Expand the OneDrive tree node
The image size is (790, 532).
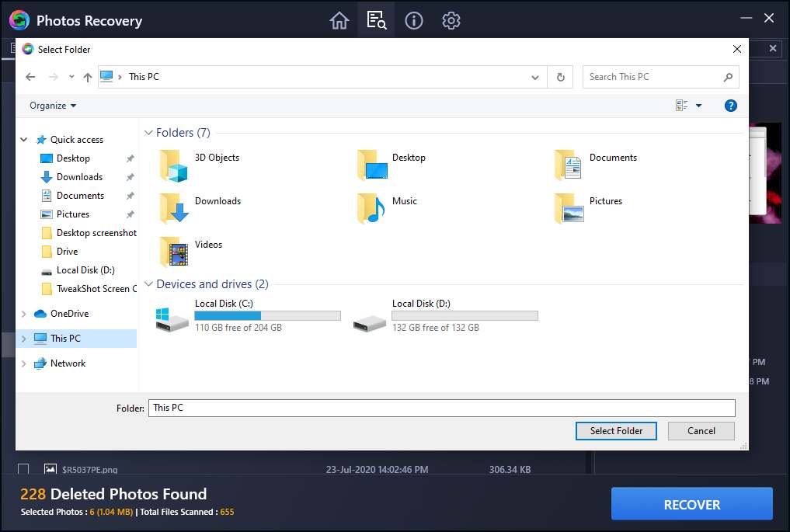(x=23, y=313)
